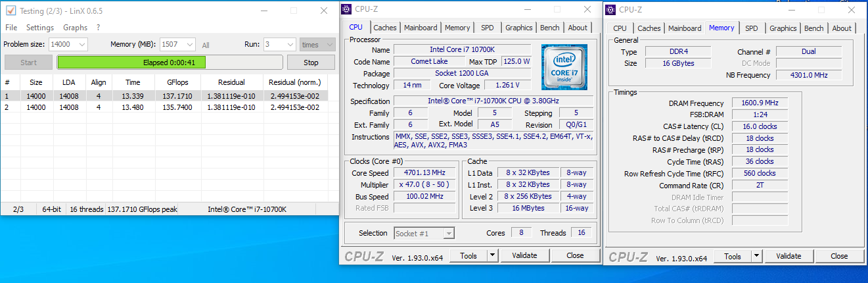This screenshot has height=283, width=868.
Task: Click Validate in right CPU-Z window
Action: (x=788, y=256)
